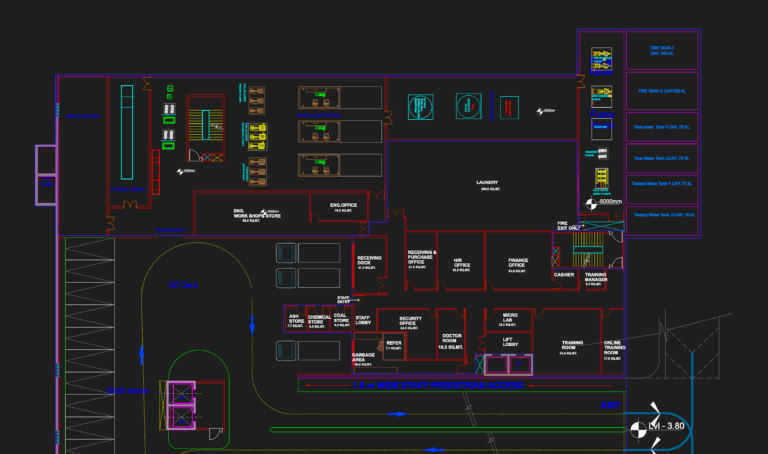Screen dimensions: 768x454
Task: Click the ONLINE TRAINING ROOM label
Action: coord(614,350)
